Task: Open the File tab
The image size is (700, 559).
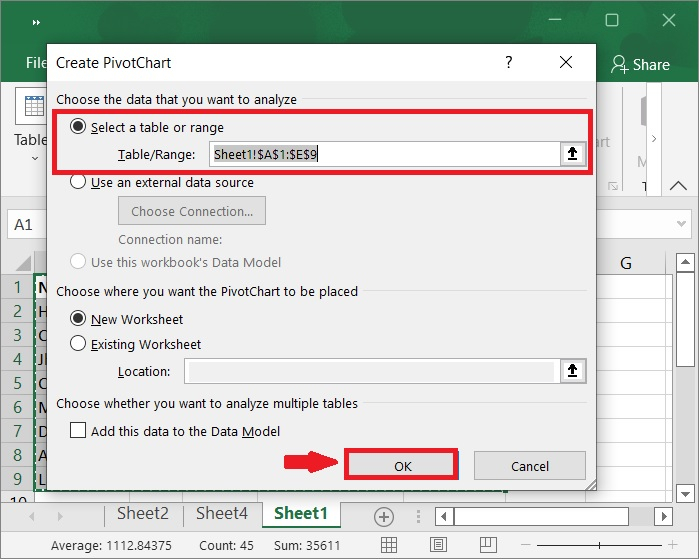Action: (x=36, y=63)
